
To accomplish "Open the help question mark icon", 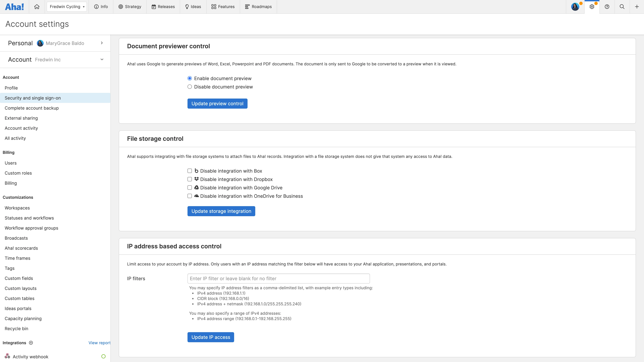I will click(x=607, y=7).
